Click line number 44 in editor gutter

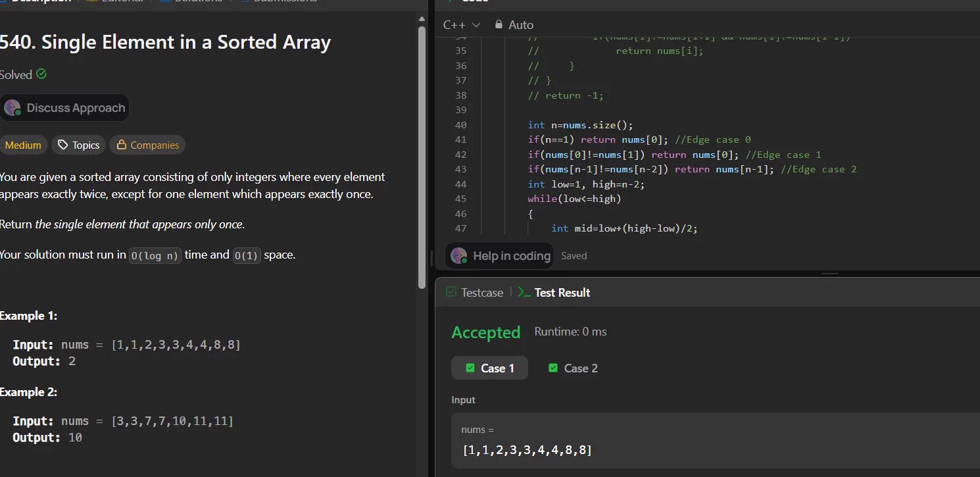click(x=460, y=184)
